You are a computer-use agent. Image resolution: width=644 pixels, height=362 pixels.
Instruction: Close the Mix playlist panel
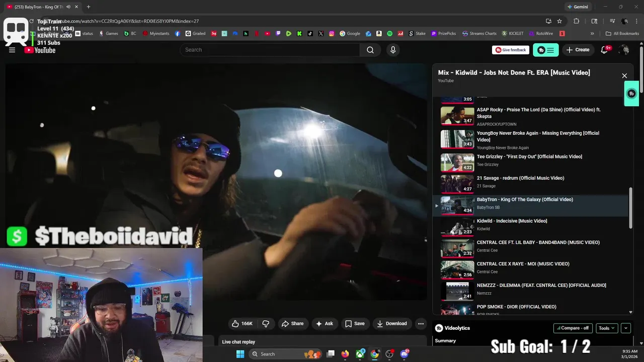(624, 76)
